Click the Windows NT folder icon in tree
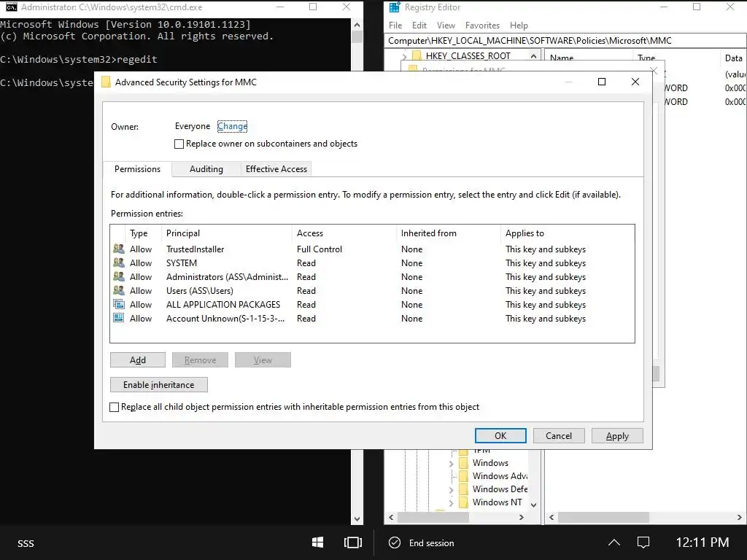Image resolution: width=747 pixels, height=560 pixels. click(463, 502)
